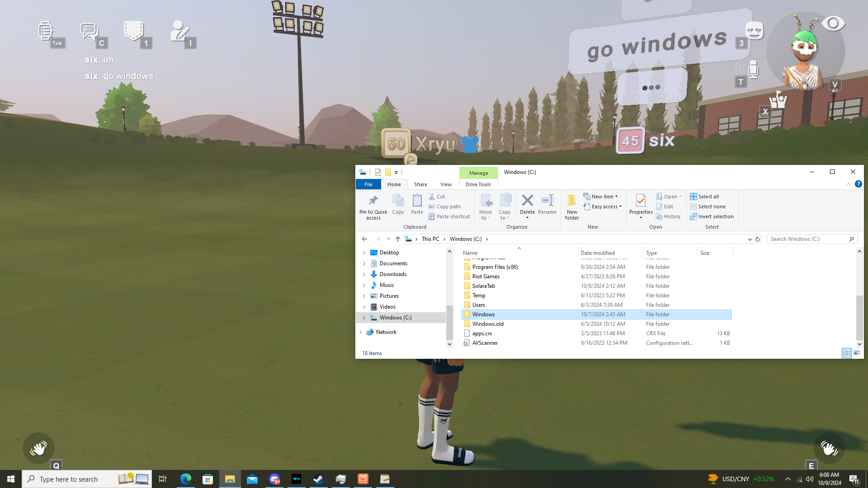Refresh the Windows (C:) address bar
Screen dimensions: 868x488
(758, 239)
